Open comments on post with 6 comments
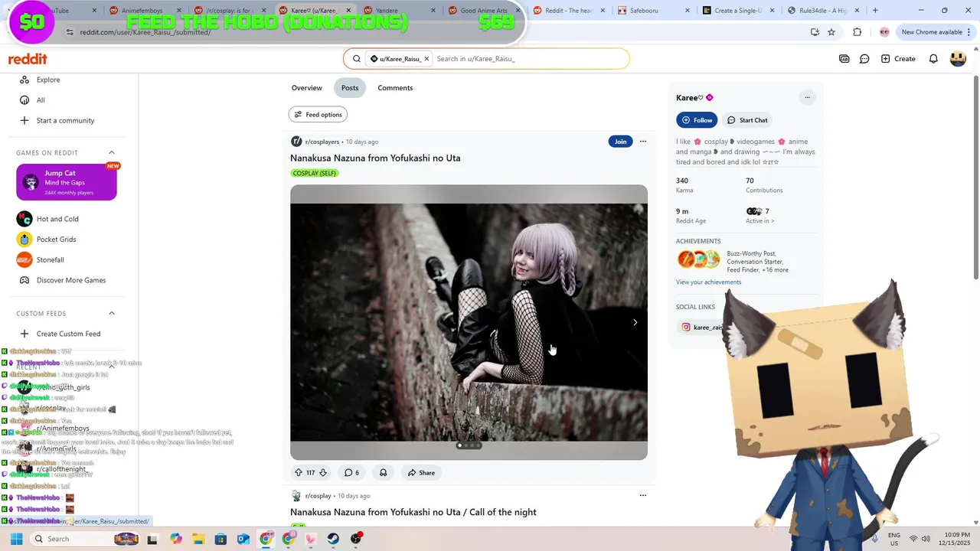This screenshot has height=551, width=980. (351, 473)
